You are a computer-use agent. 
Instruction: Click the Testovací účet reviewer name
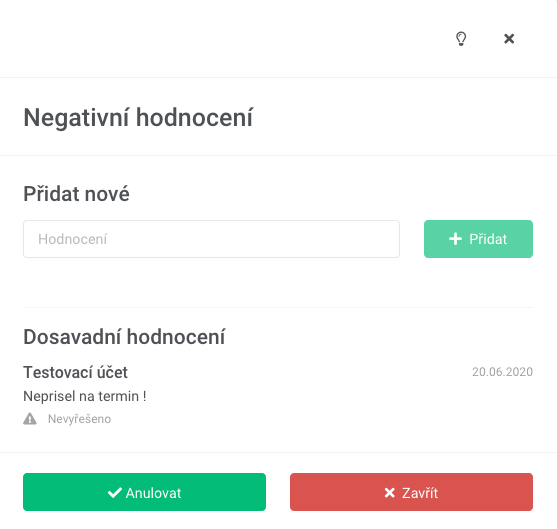click(x=75, y=372)
